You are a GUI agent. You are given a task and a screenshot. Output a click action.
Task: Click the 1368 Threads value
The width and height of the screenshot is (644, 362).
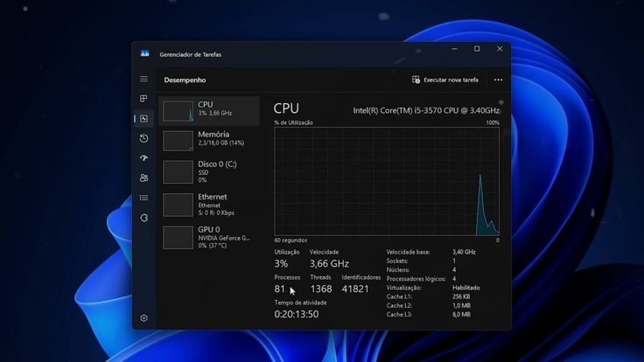point(321,289)
